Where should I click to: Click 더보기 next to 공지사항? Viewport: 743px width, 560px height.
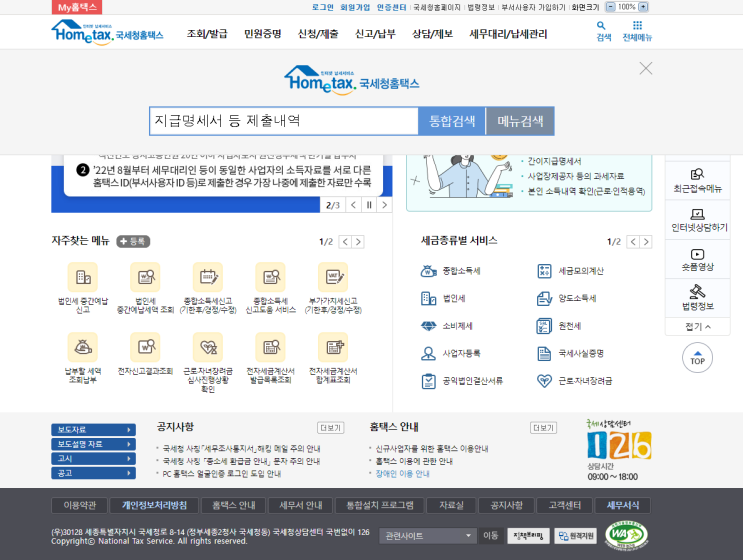coord(330,428)
